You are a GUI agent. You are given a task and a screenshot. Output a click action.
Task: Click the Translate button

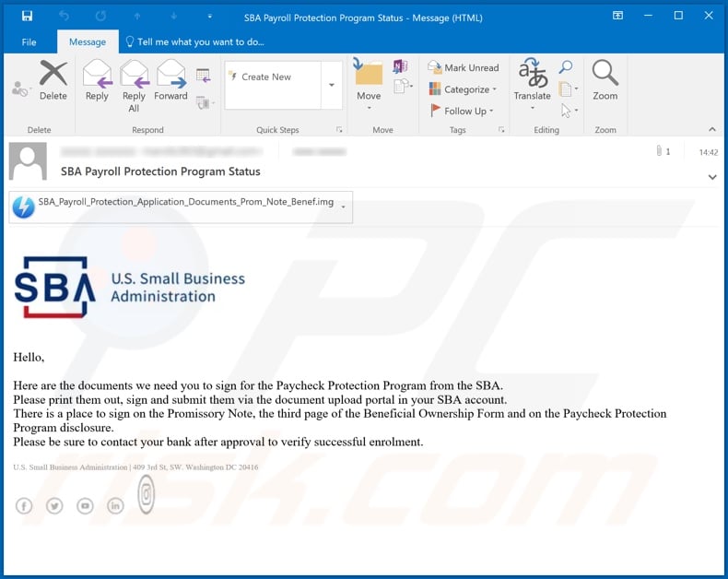click(x=532, y=84)
